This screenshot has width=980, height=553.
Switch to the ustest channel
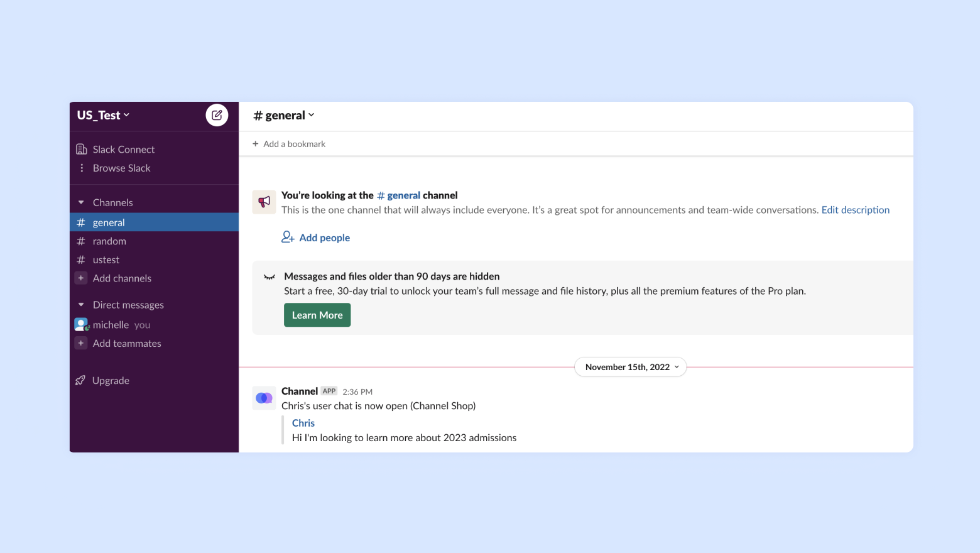tap(106, 260)
